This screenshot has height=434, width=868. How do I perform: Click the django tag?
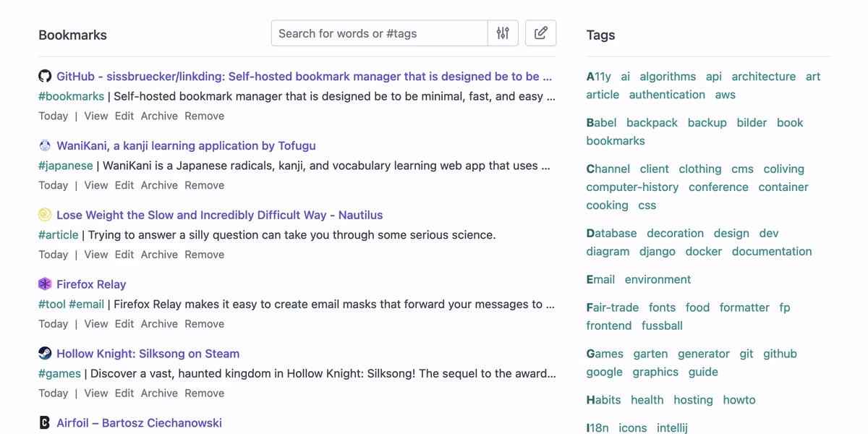pos(657,252)
